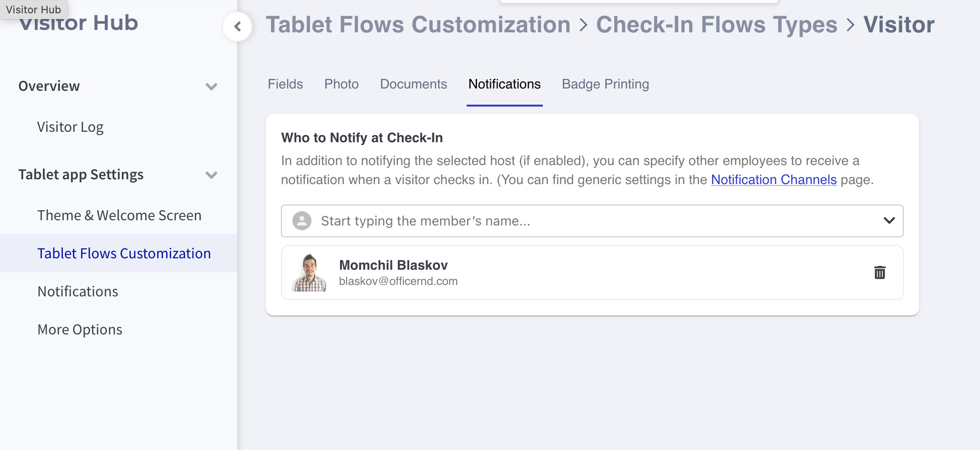
Task: Select the Notifications tab
Action: pyautogui.click(x=504, y=84)
